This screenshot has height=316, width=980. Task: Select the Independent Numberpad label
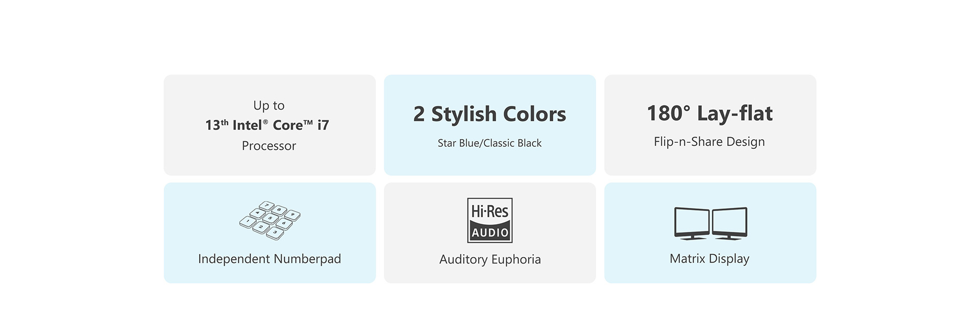point(269,259)
